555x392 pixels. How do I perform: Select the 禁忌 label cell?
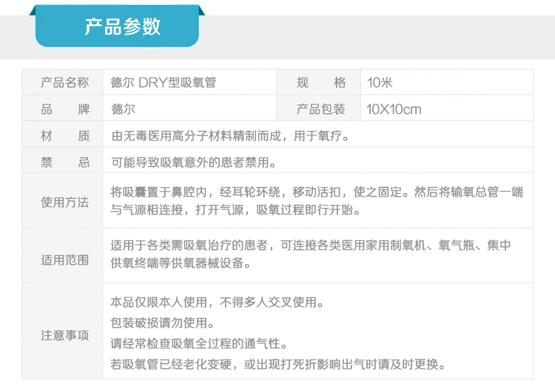[64, 163]
